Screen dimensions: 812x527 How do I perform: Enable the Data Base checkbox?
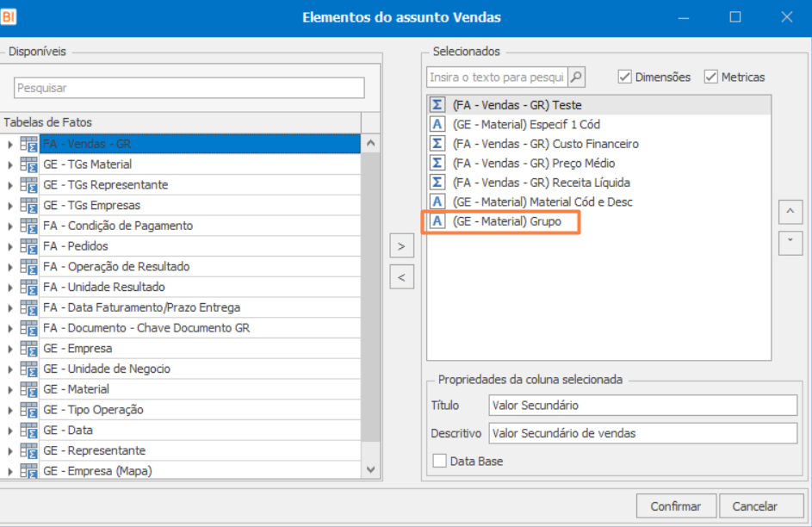(x=440, y=462)
